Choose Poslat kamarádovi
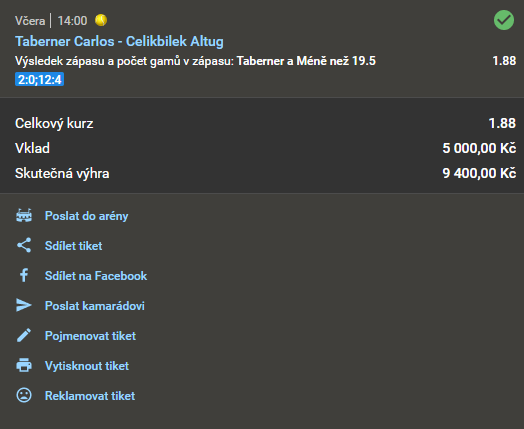Screen dimensions: 524x429 point(95,306)
